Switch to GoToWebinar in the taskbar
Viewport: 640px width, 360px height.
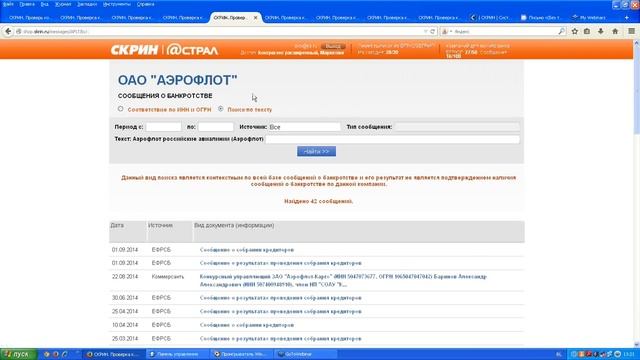305,354
